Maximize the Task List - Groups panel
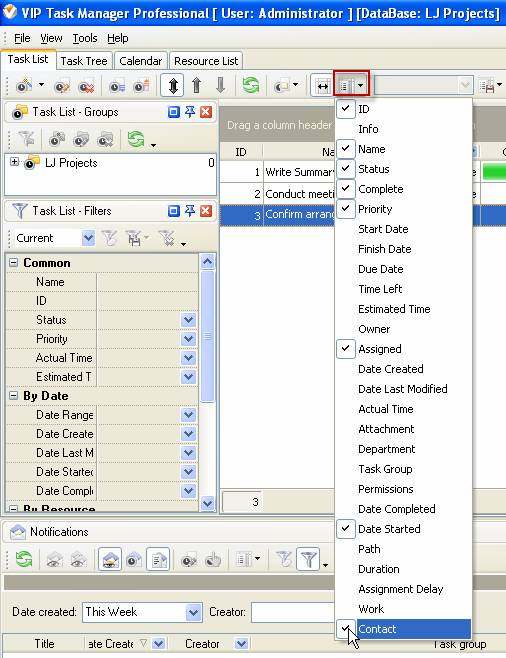This screenshot has width=506, height=658. (x=173, y=112)
